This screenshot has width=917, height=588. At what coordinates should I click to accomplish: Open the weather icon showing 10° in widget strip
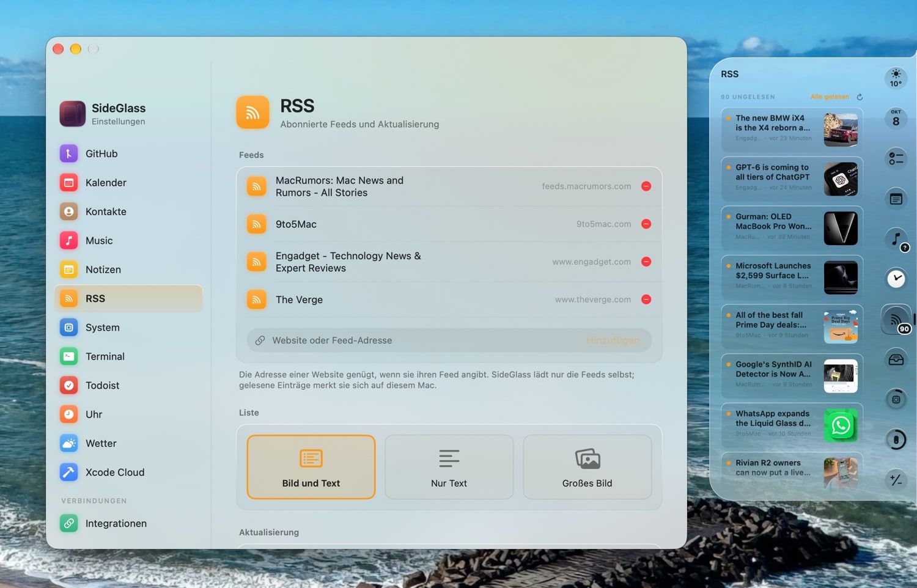point(896,78)
